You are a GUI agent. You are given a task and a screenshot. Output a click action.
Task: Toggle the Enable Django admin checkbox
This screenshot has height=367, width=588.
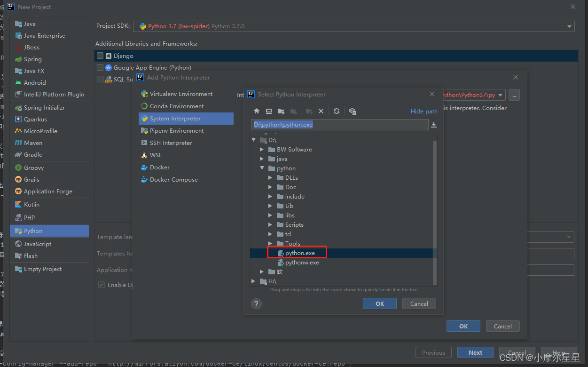coord(102,285)
